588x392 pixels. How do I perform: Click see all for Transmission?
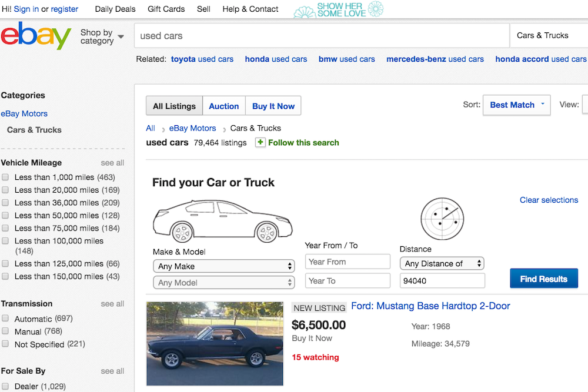[112, 304]
